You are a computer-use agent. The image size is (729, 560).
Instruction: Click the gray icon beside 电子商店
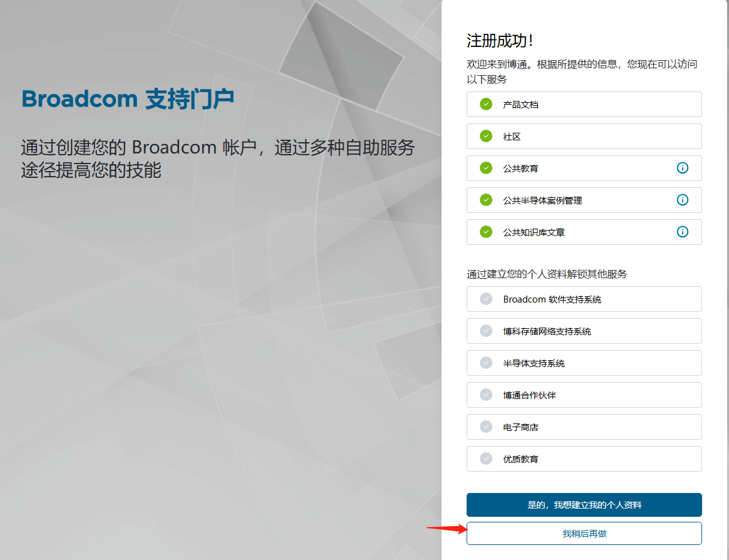(486, 427)
